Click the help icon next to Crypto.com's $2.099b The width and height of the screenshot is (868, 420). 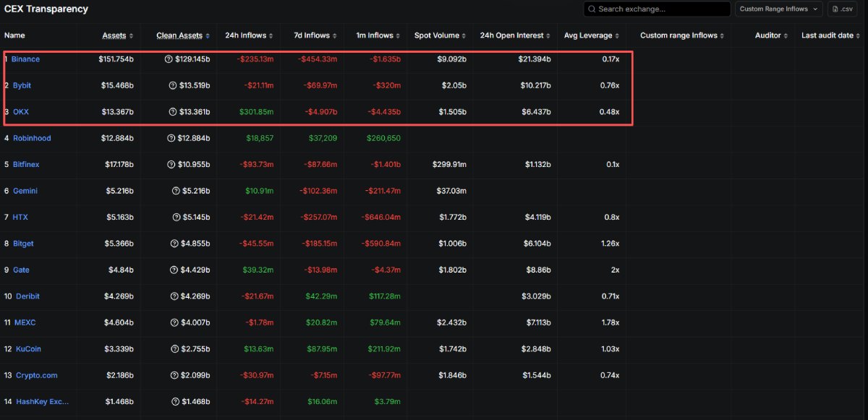174,375
